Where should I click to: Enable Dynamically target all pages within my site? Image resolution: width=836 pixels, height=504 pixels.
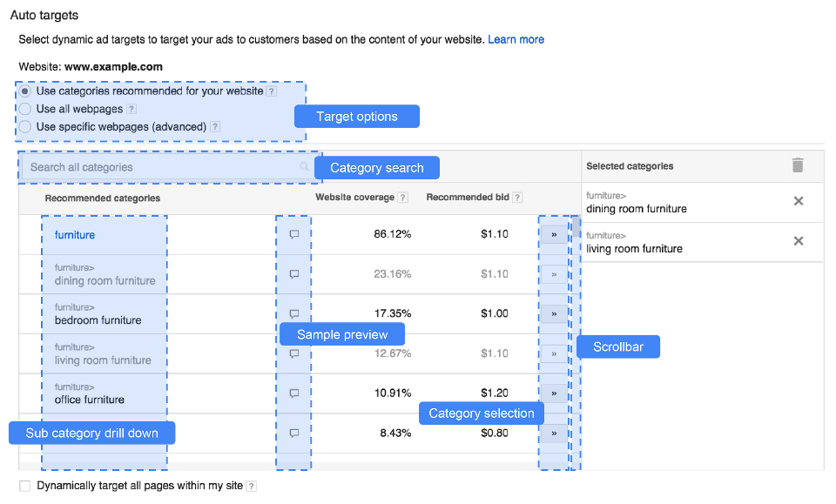point(25,486)
